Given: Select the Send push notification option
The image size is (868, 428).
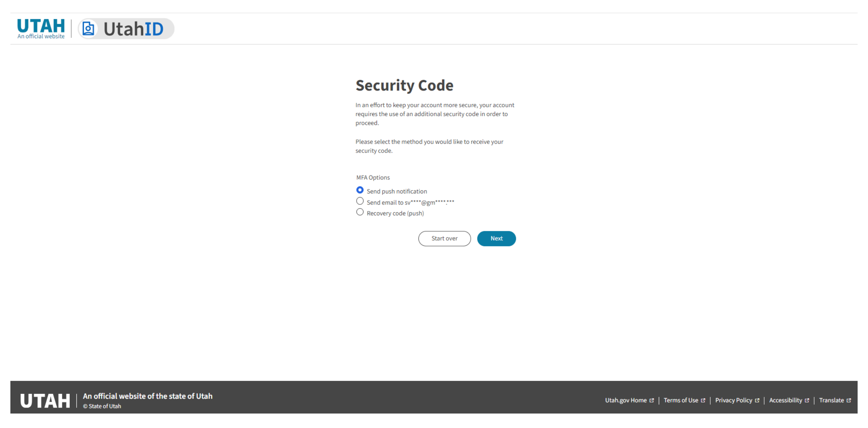Looking at the screenshot, I should pyautogui.click(x=360, y=190).
